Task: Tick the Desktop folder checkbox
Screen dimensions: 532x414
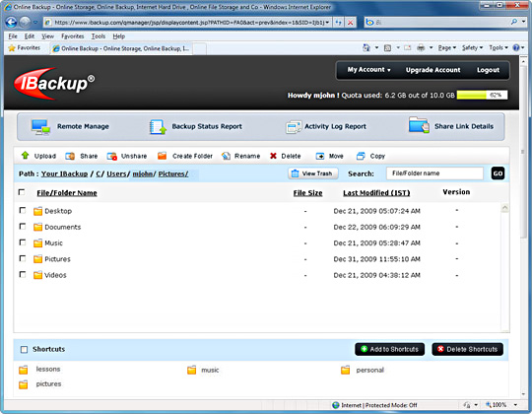Action: click(x=23, y=210)
